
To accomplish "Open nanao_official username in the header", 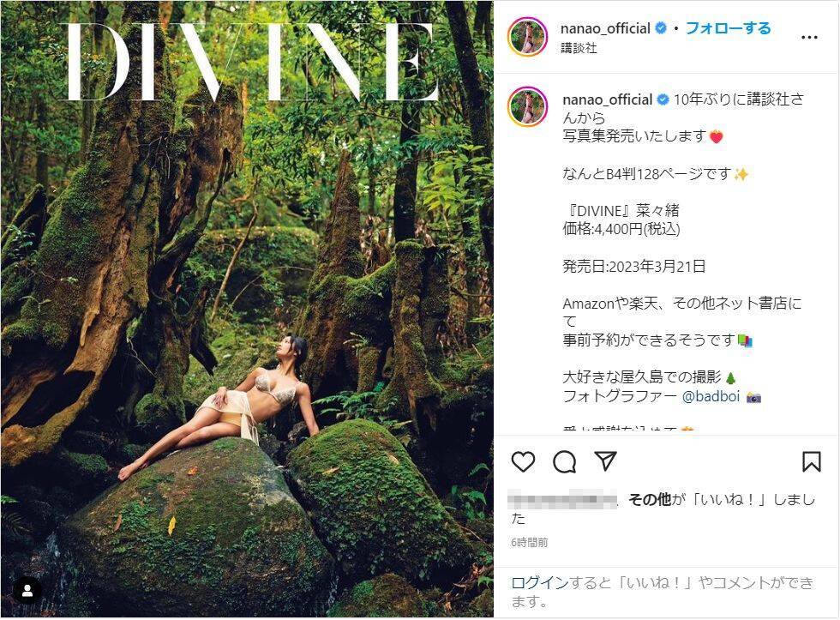I will (605, 28).
